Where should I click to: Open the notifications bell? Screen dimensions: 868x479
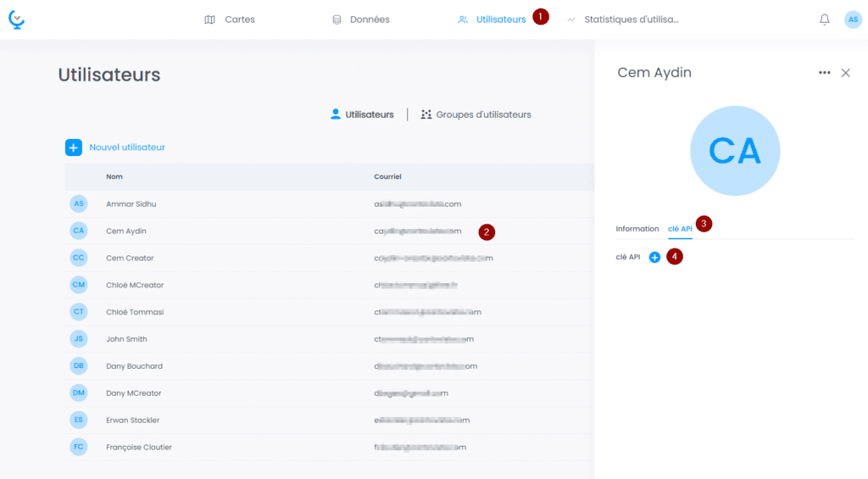(x=824, y=19)
